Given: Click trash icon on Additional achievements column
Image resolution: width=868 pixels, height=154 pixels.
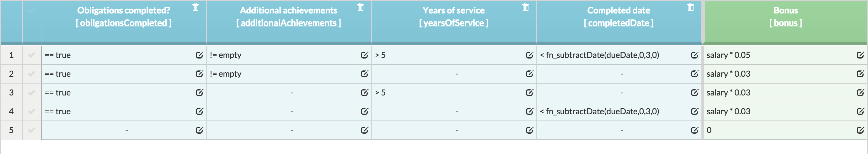Looking at the screenshot, I should pos(361,7).
